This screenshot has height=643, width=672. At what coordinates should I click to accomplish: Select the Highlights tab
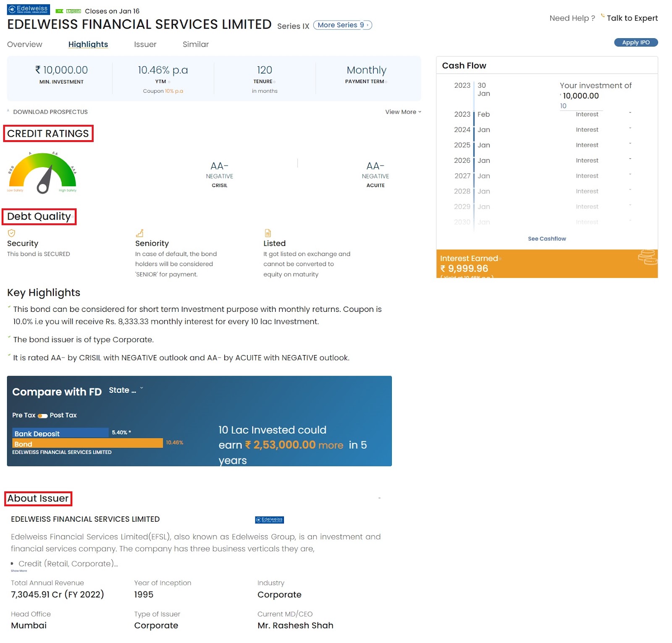(x=88, y=44)
